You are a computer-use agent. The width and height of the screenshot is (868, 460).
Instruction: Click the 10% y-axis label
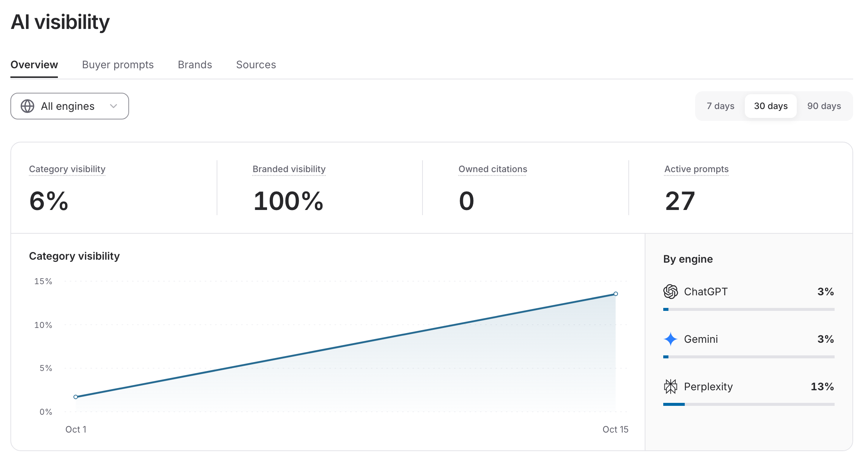point(43,325)
